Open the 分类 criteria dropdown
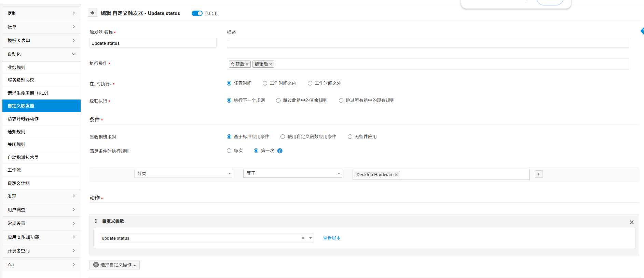Viewport: 644px width, 278px height. pos(183,173)
